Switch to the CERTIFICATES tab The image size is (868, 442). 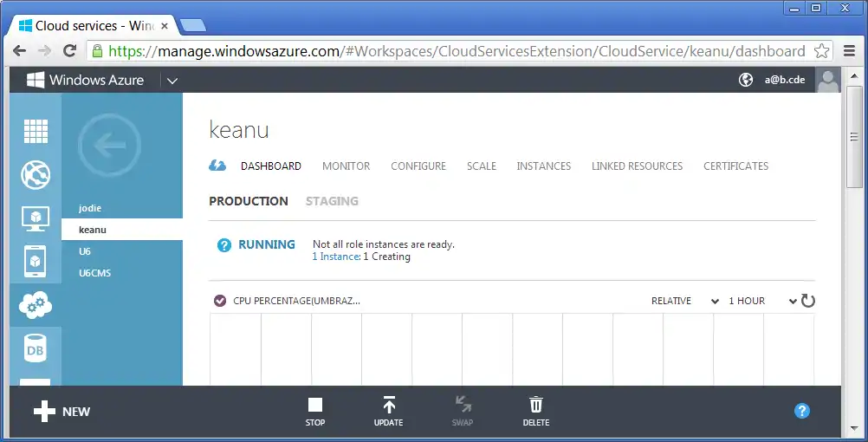point(735,166)
